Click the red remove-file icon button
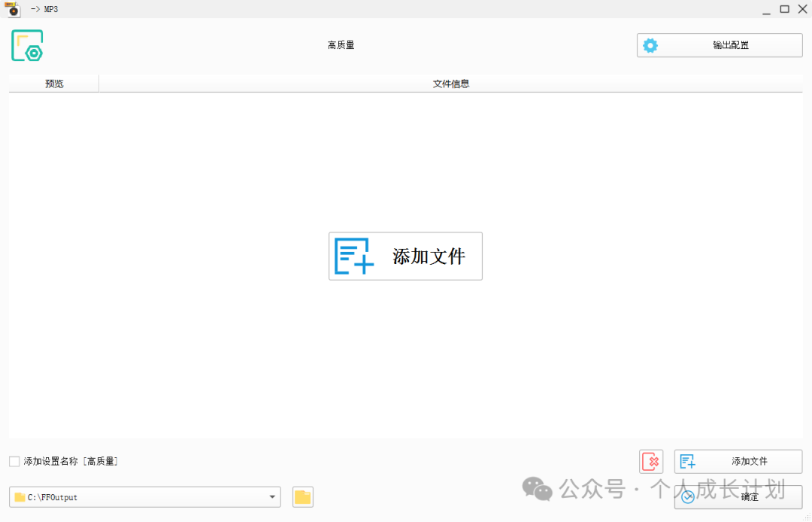The width and height of the screenshot is (812, 522). 651,461
